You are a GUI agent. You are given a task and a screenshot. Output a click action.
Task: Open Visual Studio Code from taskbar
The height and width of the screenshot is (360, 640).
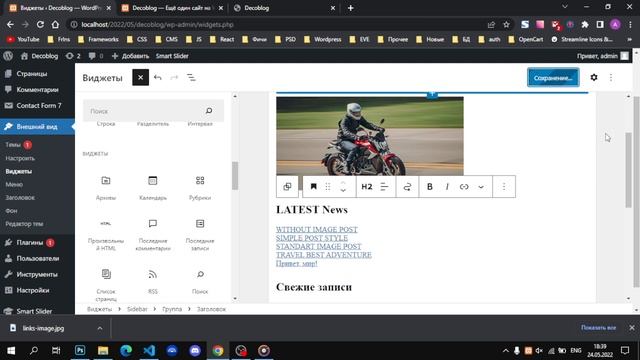point(149,351)
